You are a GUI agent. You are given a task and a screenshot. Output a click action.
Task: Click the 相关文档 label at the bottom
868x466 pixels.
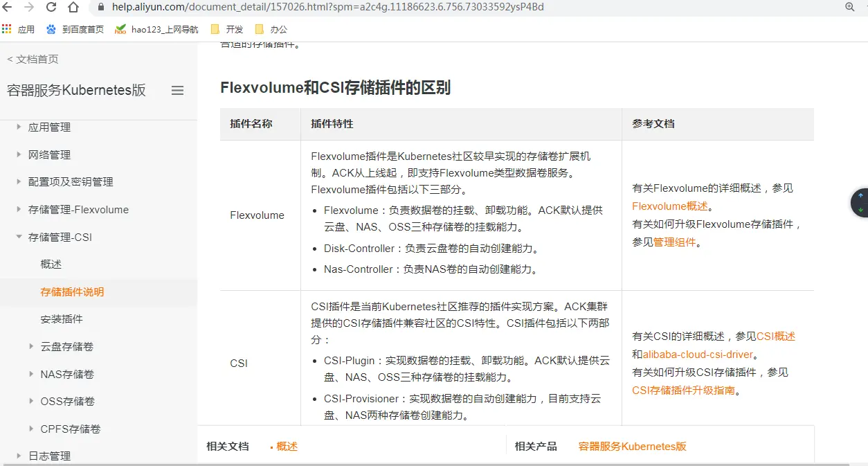click(x=227, y=447)
